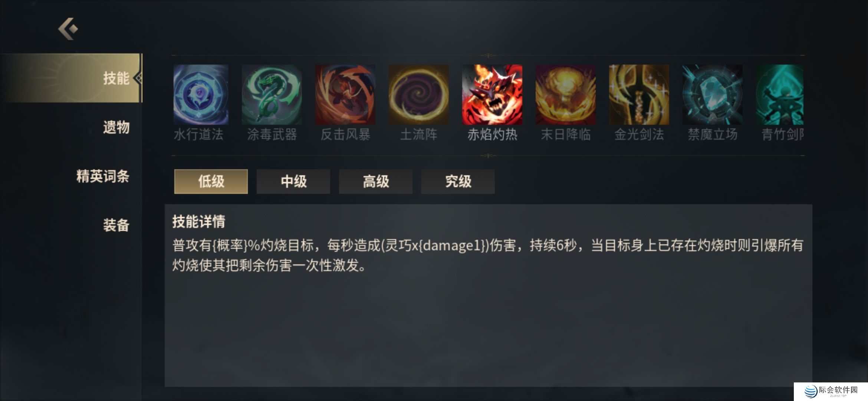The width and height of the screenshot is (868, 401).
Task: Select the 金光剑法 golden sword icon
Action: click(x=639, y=95)
